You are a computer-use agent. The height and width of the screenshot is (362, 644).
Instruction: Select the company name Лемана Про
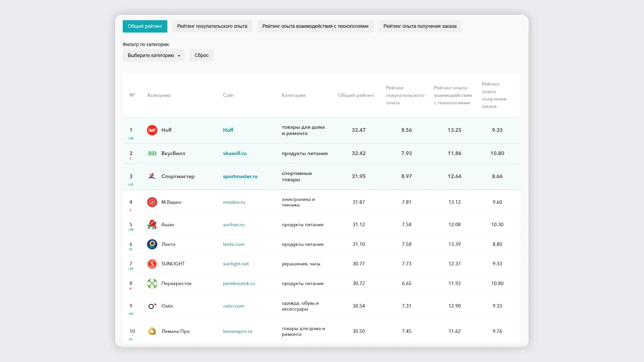175,331
